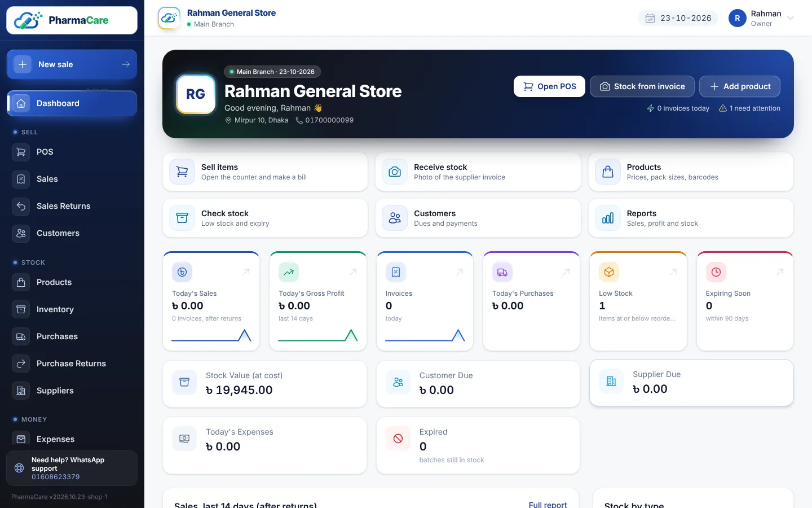This screenshot has width=812, height=508.
Task: Click the R user avatar
Action: pyautogui.click(x=737, y=18)
